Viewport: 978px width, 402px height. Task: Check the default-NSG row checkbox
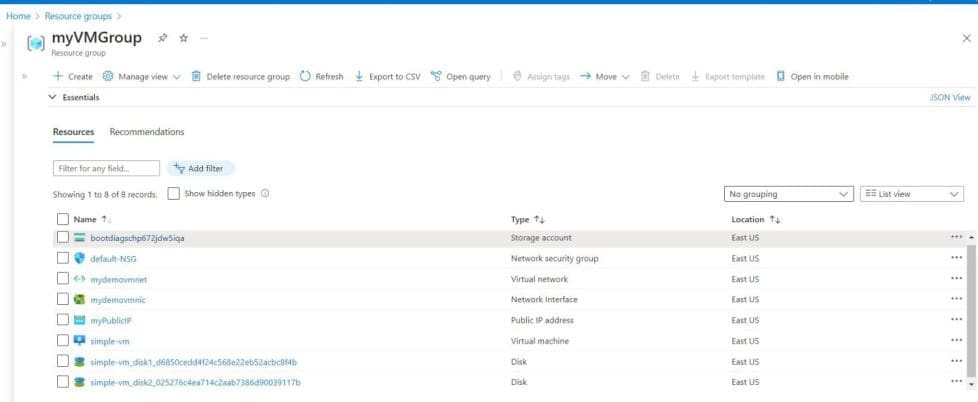tap(62, 258)
